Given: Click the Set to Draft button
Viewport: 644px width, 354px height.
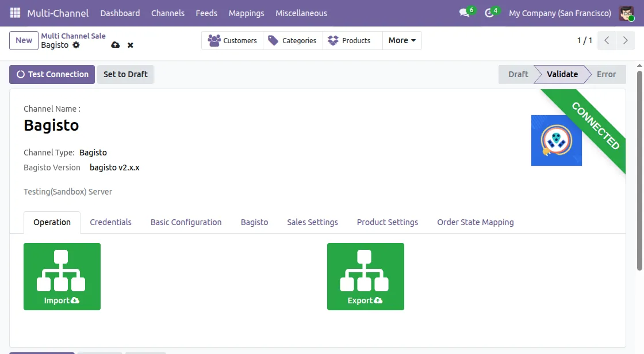Looking at the screenshot, I should click(x=125, y=74).
